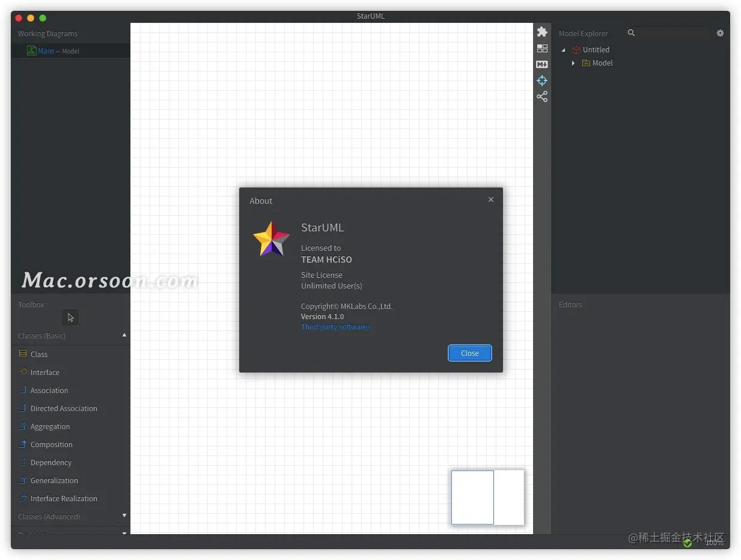Click the yellow macOS minimize button
Screen dimensions: 741x560
31,18
